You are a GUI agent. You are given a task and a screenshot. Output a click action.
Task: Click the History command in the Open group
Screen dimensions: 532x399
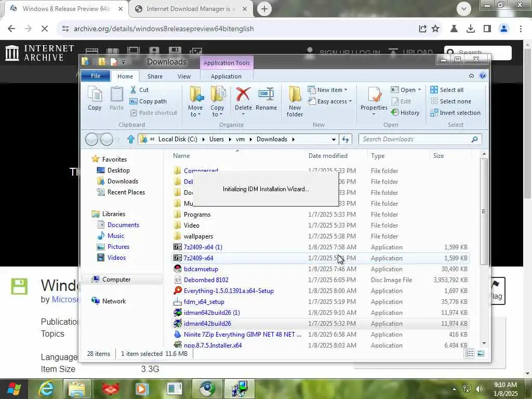(405, 113)
